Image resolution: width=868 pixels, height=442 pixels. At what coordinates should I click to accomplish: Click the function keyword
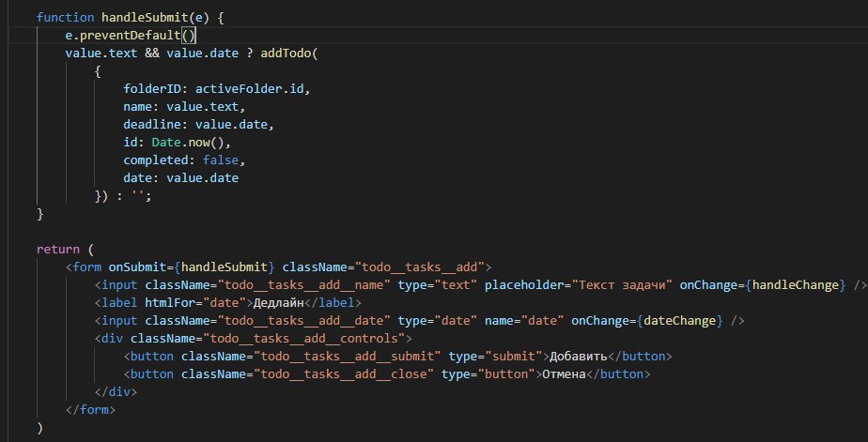tap(66, 18)
